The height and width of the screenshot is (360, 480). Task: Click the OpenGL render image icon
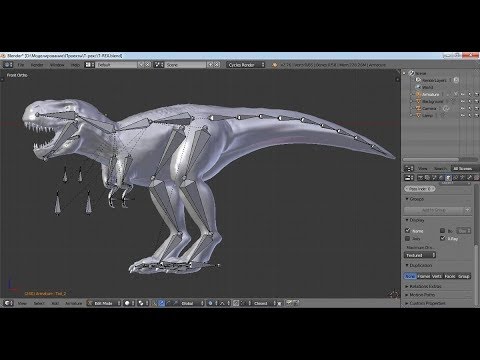click(289, 303)
